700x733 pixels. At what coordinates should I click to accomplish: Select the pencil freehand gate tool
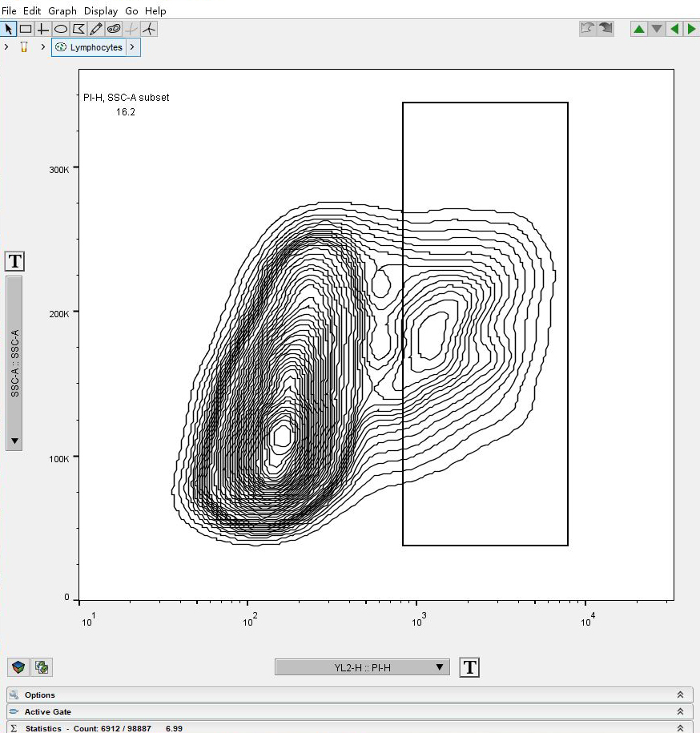[x=96, y=29]
